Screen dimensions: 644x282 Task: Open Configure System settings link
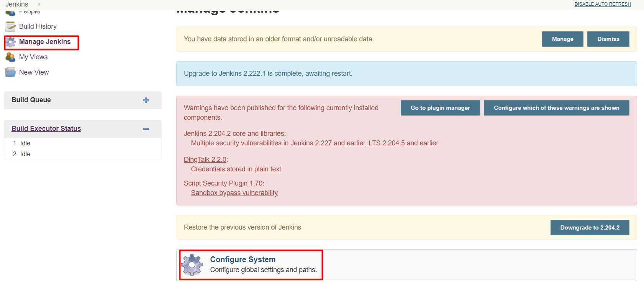[x=243, y=259]
